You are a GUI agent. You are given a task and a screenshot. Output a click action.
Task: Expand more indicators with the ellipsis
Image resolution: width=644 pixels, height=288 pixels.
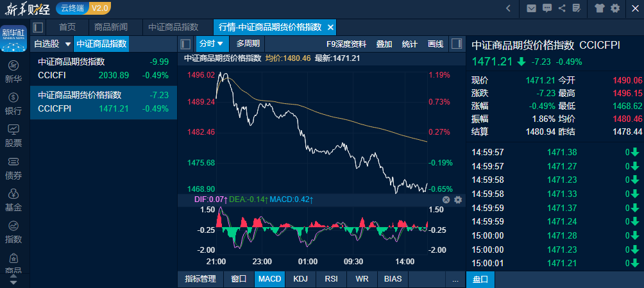coord(455,280)
